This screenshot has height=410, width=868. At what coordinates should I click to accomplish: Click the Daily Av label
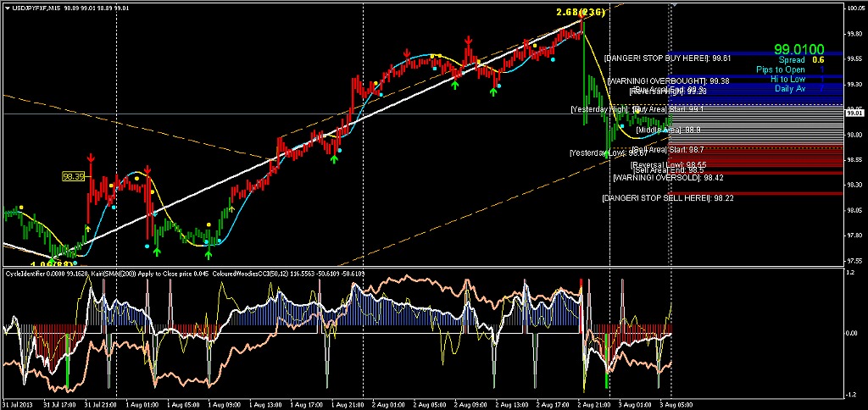[x=790, y=89]
